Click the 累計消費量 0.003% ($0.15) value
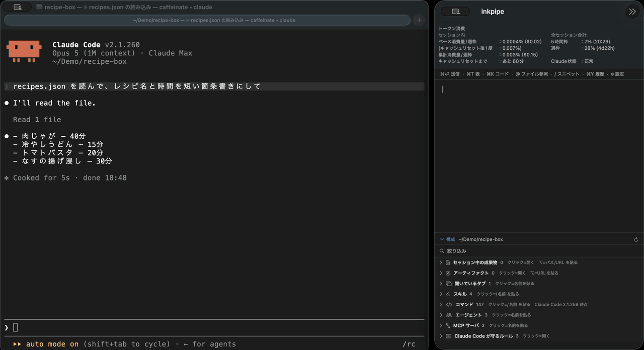The width and height of the screenshot is (644, 350). (520, 55)
